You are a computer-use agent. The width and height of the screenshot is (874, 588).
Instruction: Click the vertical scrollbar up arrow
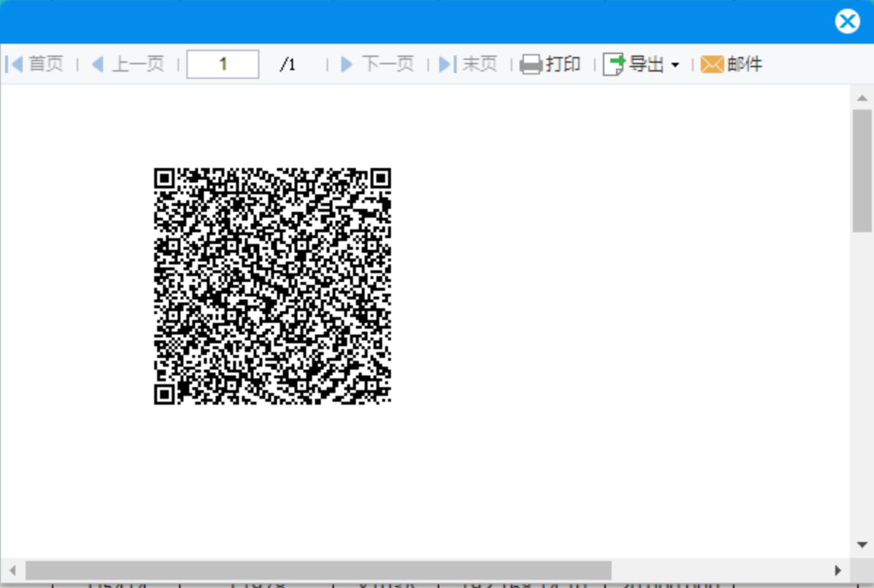point(862,98)
